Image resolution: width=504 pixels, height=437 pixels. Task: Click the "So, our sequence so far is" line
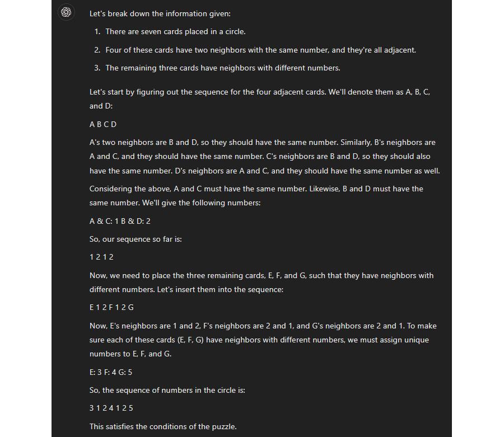click(136, 239)
